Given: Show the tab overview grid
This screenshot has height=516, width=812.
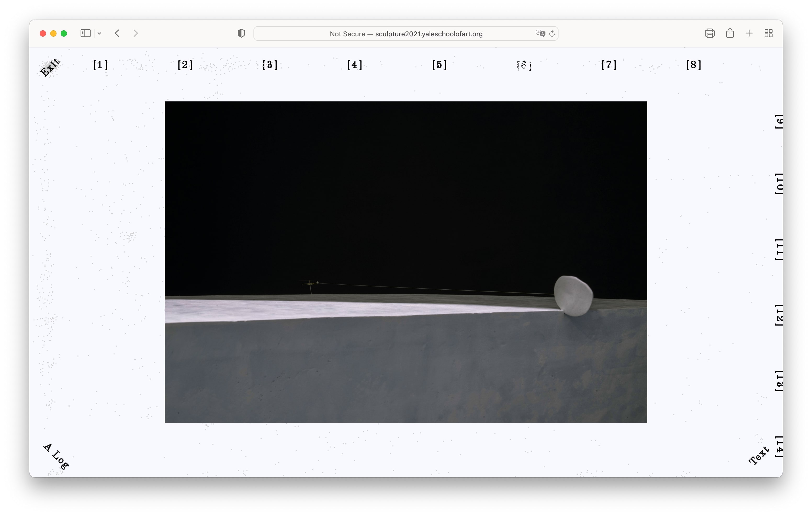Looking at the screenshot, I should tap(769, 33).
